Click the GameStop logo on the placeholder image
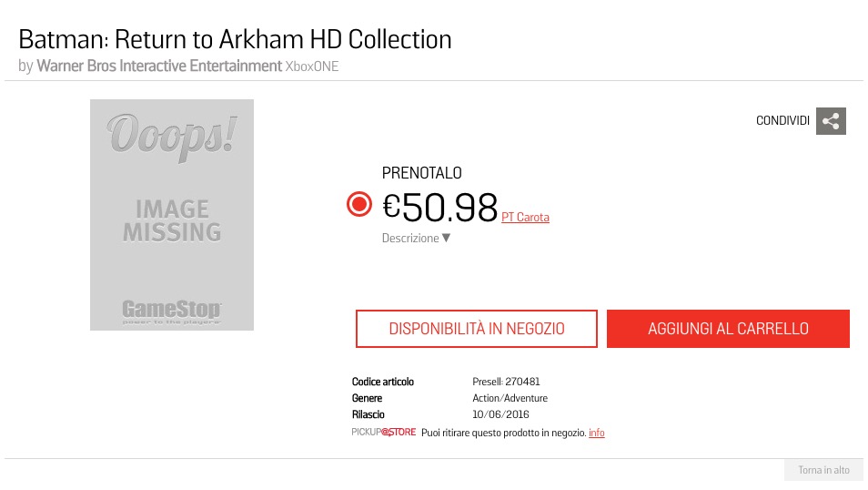 point(172,311)
